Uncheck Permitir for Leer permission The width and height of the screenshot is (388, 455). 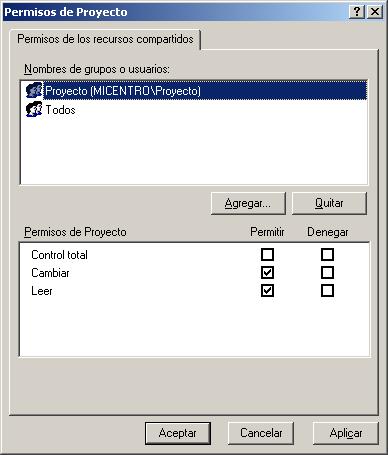pyautogui.click(x=267, y=291)
